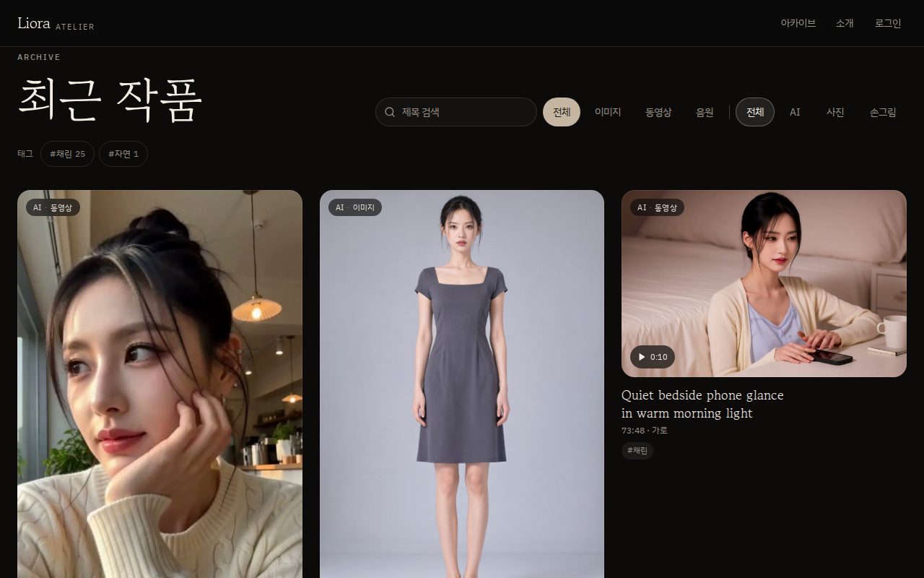Open the café woman video thumbnail
924x578 pixels.
[160, 384]
